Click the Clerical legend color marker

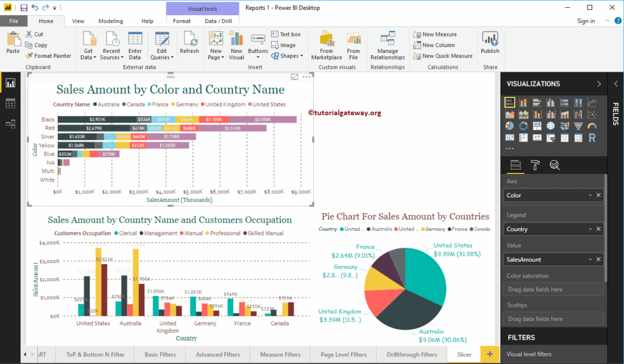pos(116,233)
